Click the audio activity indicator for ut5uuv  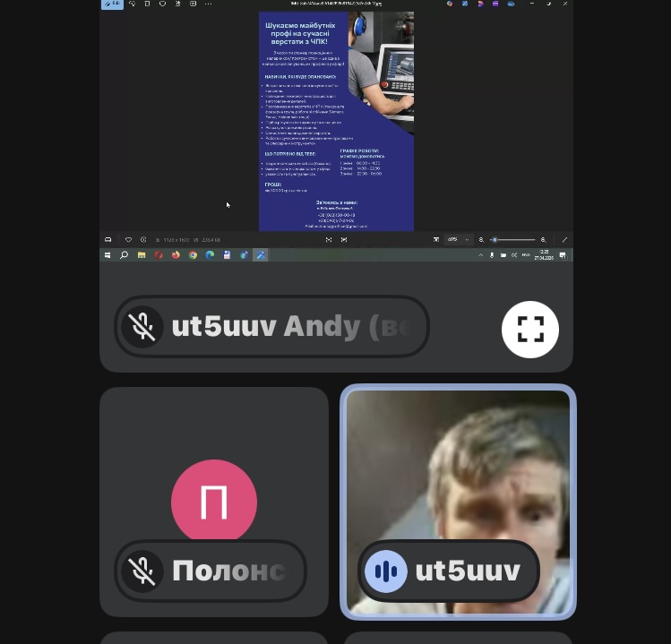(386, 571)
